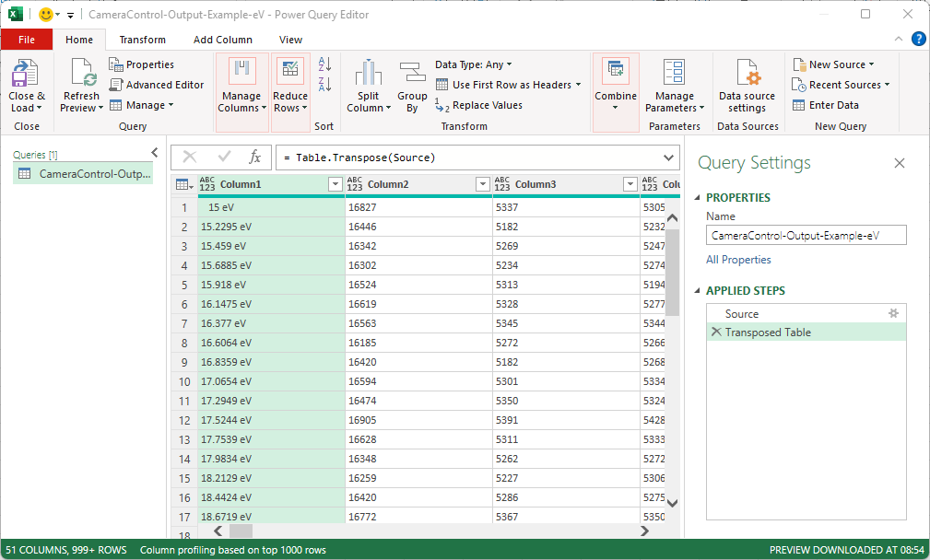Click the vertical scrollbar thumb

click(x=672, y=273)
